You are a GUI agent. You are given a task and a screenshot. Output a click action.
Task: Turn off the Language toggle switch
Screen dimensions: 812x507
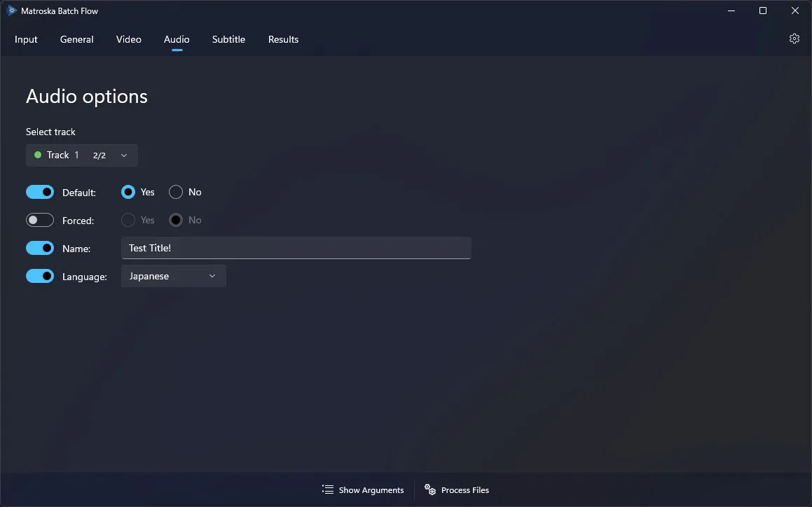pyautogui.click(x=40, y=276)
